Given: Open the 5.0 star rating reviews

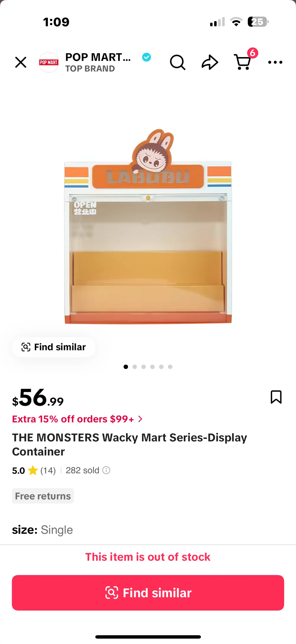Looking at the screenshot, I should tap(34, 470).
